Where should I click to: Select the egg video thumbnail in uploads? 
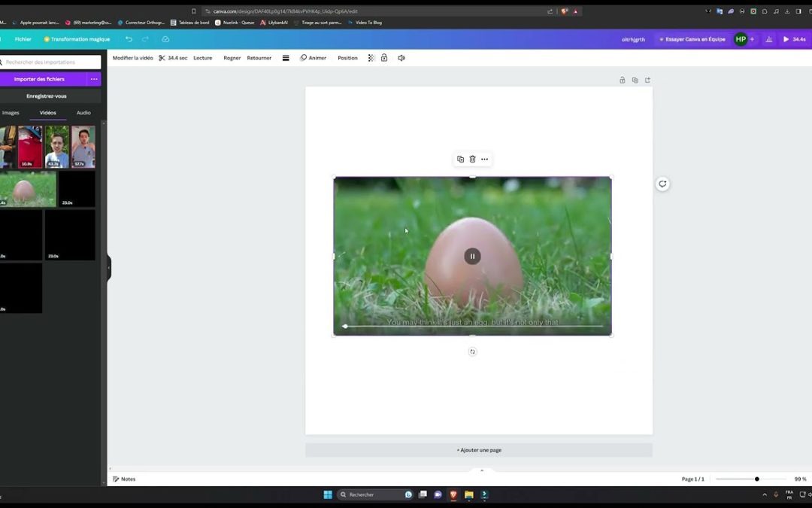coord(28,189)
